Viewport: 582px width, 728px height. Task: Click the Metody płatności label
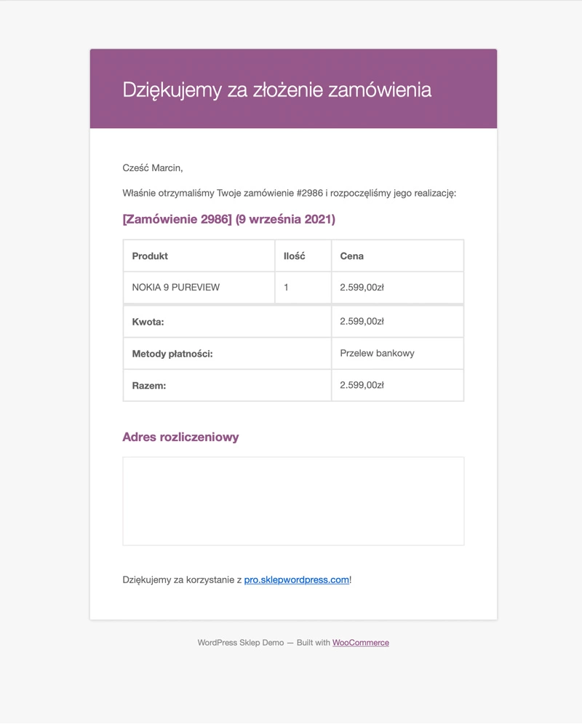point(172,354)
